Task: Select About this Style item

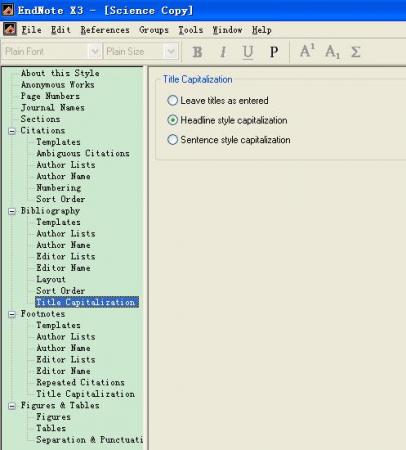Action: [x=60, y=73]
